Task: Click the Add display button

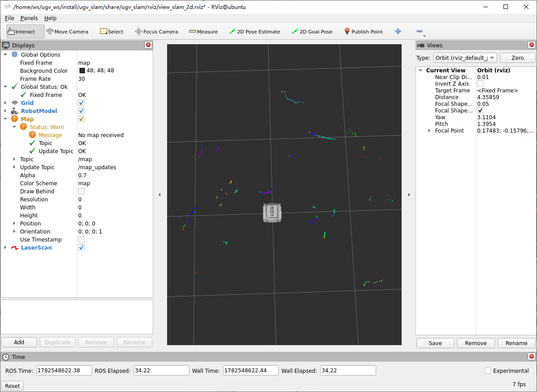Action: [x=19, y=342]
